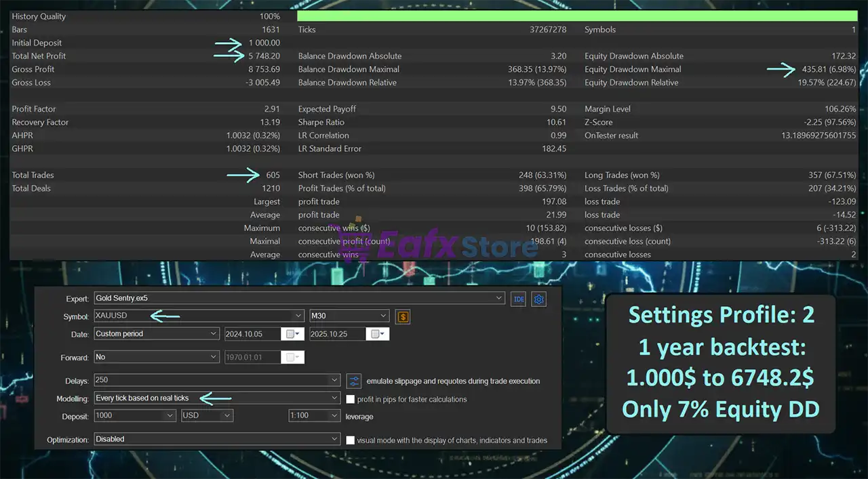Click the symbol specification dollar icon
Viewport: 868px width, 479px height.
[403, 316]
